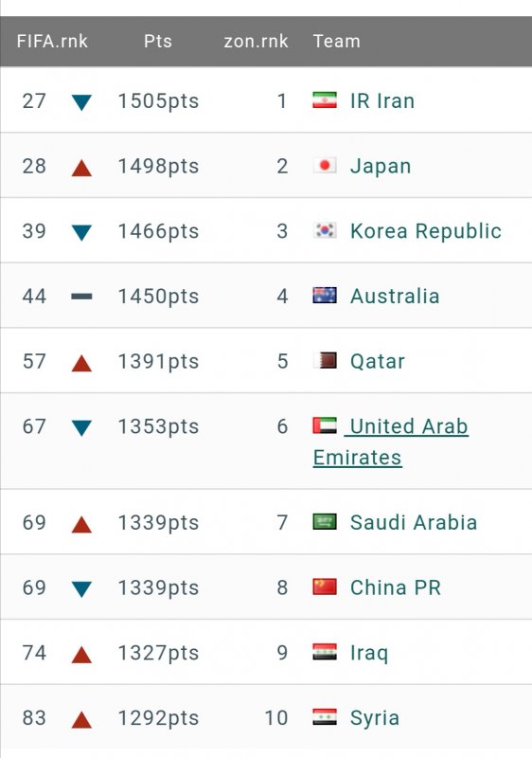Click the Korea Republic flag icon

click(325, 230)
